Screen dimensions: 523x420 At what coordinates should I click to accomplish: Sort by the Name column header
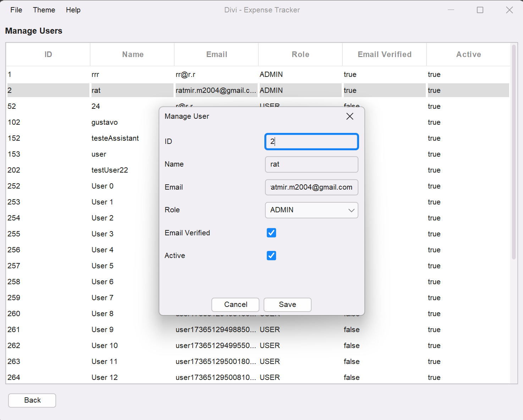[x=132, y=54]
